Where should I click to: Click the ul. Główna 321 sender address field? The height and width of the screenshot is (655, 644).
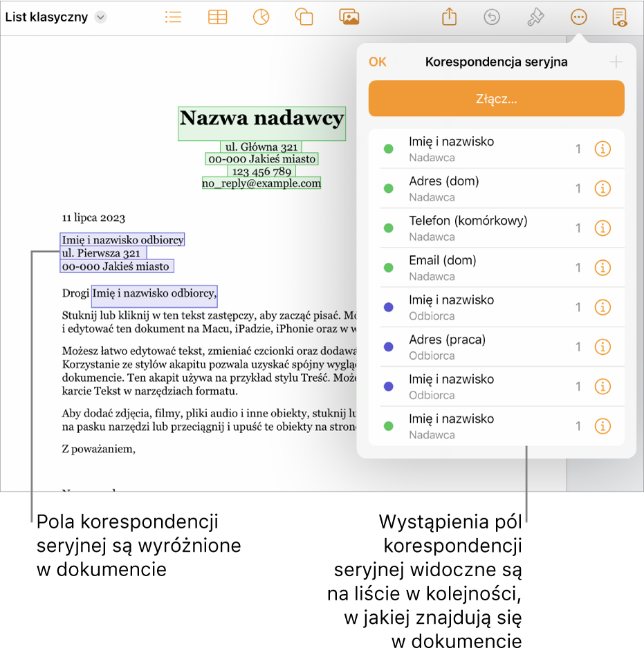tap(261, 147)
